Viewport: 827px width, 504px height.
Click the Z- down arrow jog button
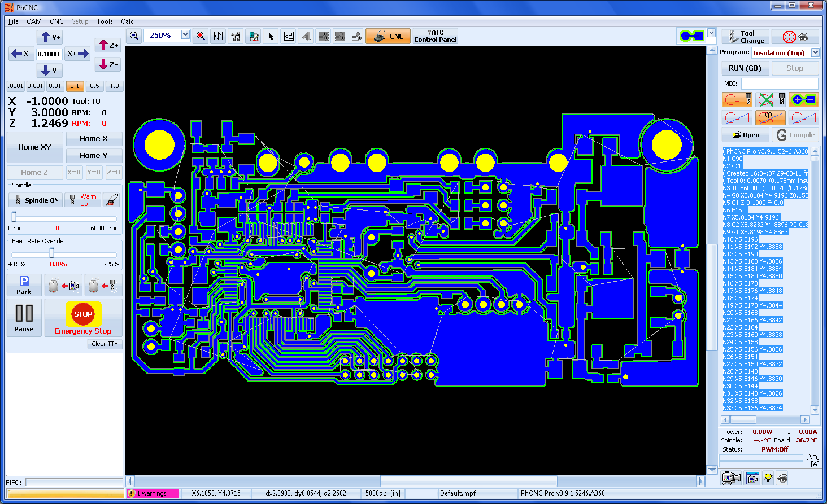[x=108, y=64]
